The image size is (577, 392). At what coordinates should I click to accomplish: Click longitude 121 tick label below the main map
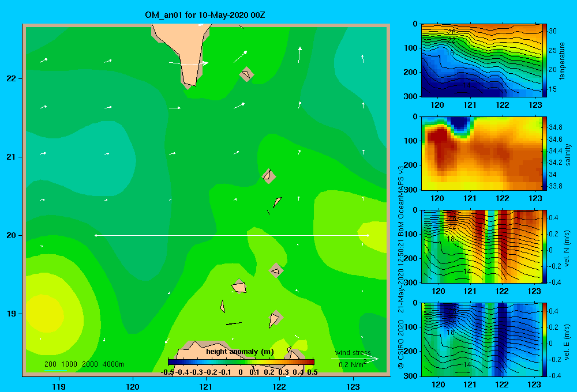pyautogui.click(x=206, y=387)
